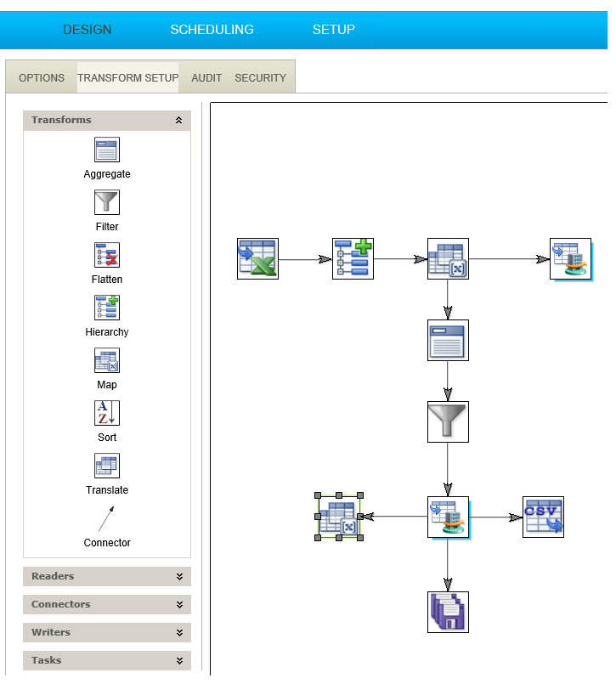Select the Aggregate transform icon
616x684 pixels.
pos(107,150)
